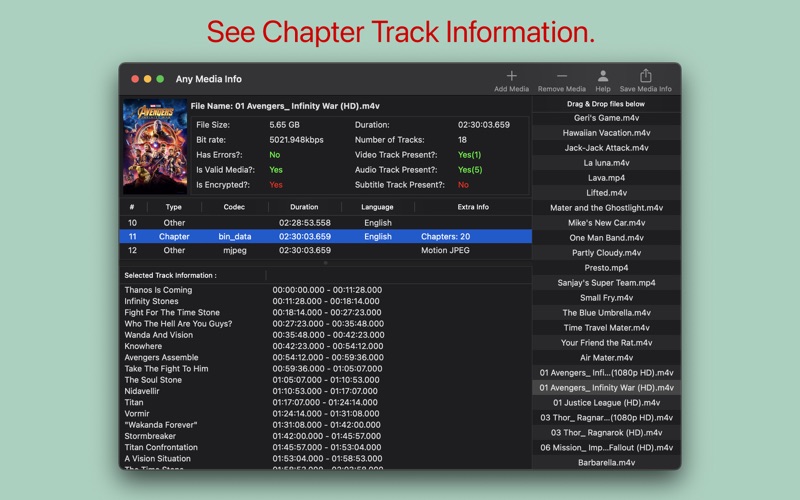Click the green zoom window button

(160, 79)
